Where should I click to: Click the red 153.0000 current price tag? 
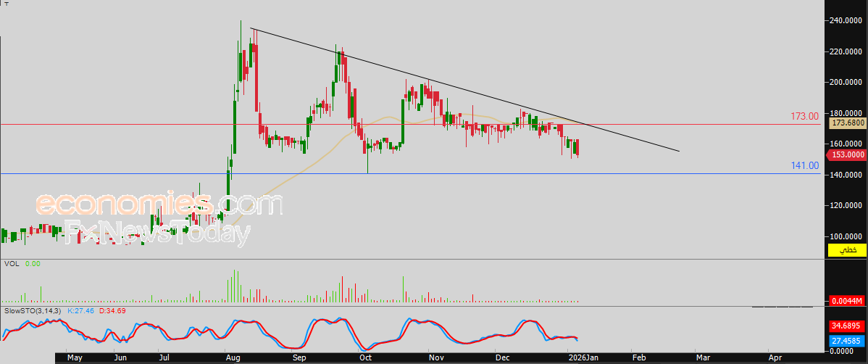(847, 154)
